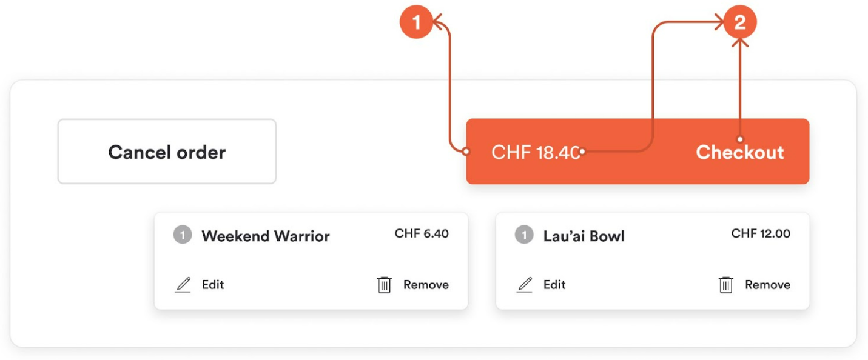The image size is (868, 360).
Task: Select the Remove link for Weekend Warrior
Action: pyautogui.click(x=426, y=285)
